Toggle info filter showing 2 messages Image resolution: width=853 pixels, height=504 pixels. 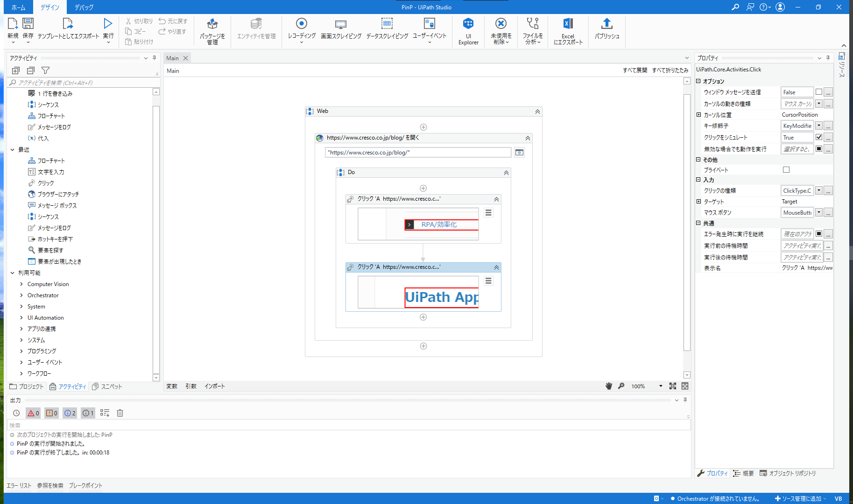[70, 413]
